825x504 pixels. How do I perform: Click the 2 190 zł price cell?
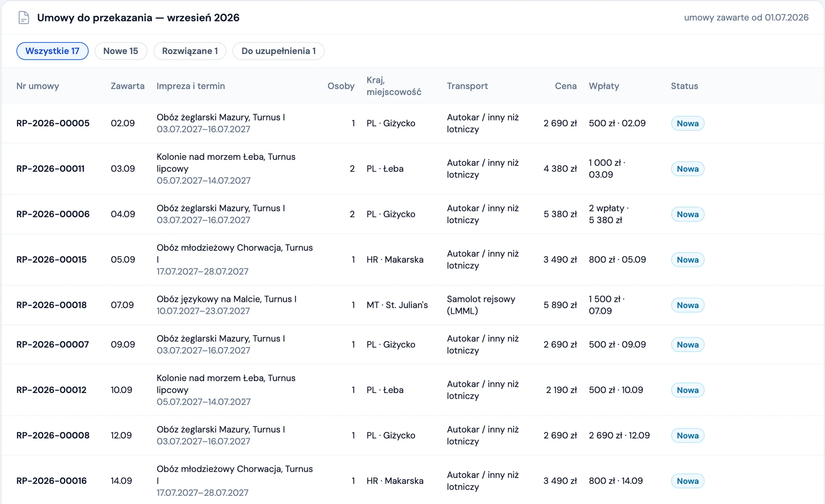pos(561,390)
